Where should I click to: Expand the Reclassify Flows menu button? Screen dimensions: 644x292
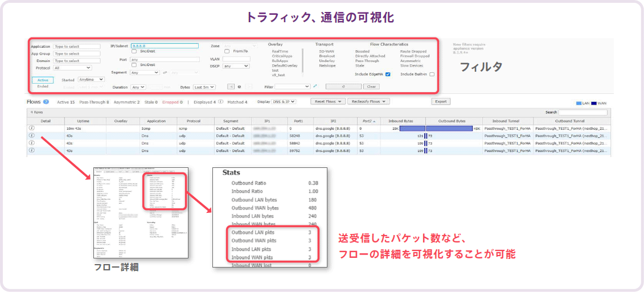pos(368,101)
